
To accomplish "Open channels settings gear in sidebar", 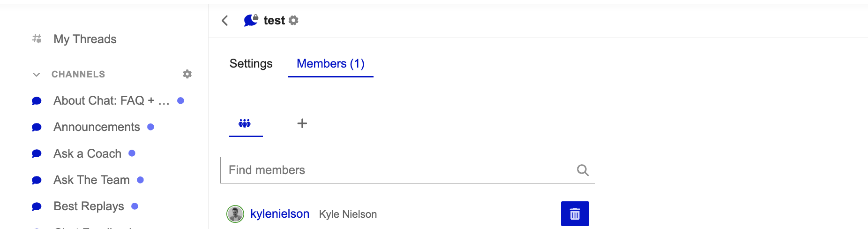I will pyautogui.click(x=187, y=74).
